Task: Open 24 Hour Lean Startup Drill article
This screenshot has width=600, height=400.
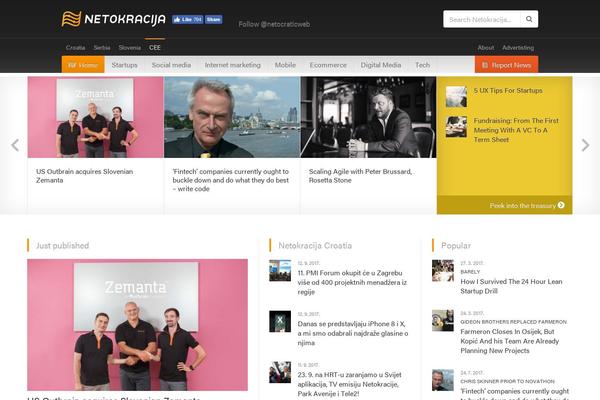Action: [511, 286]
